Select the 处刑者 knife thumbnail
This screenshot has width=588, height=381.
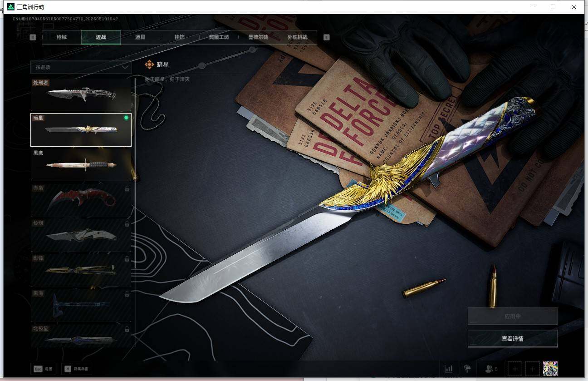(x=81, y=94)
